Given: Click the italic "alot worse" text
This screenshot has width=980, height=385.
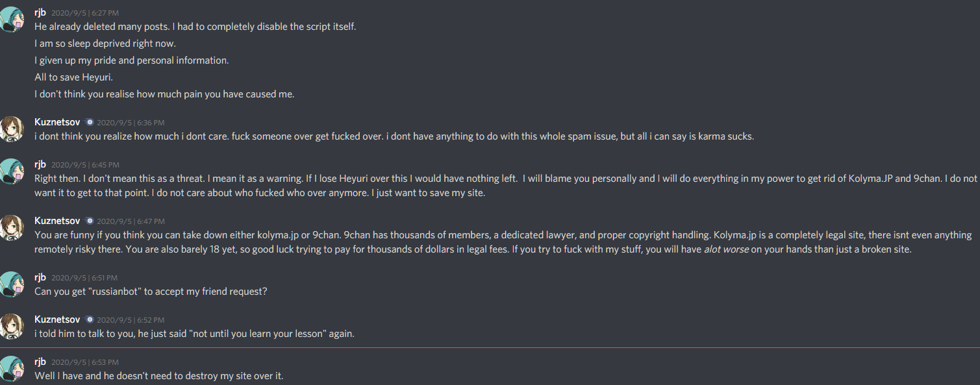Looking at the screenshot, I should 726,249.
